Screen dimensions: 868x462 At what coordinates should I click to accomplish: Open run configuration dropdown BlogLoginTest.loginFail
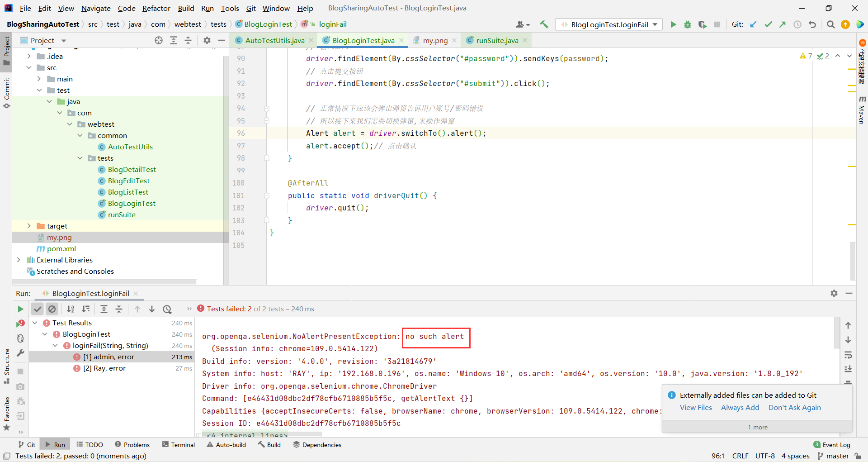(609, 24)
